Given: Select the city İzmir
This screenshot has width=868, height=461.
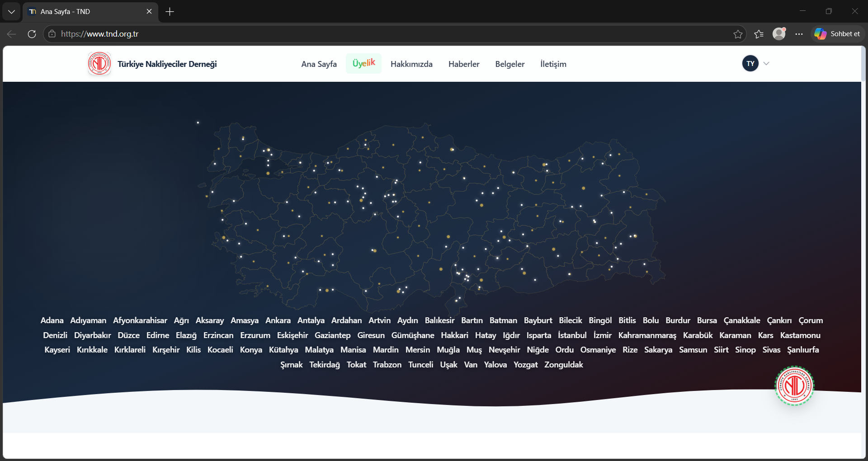Looking at the screenshot, I should (603, 335).
